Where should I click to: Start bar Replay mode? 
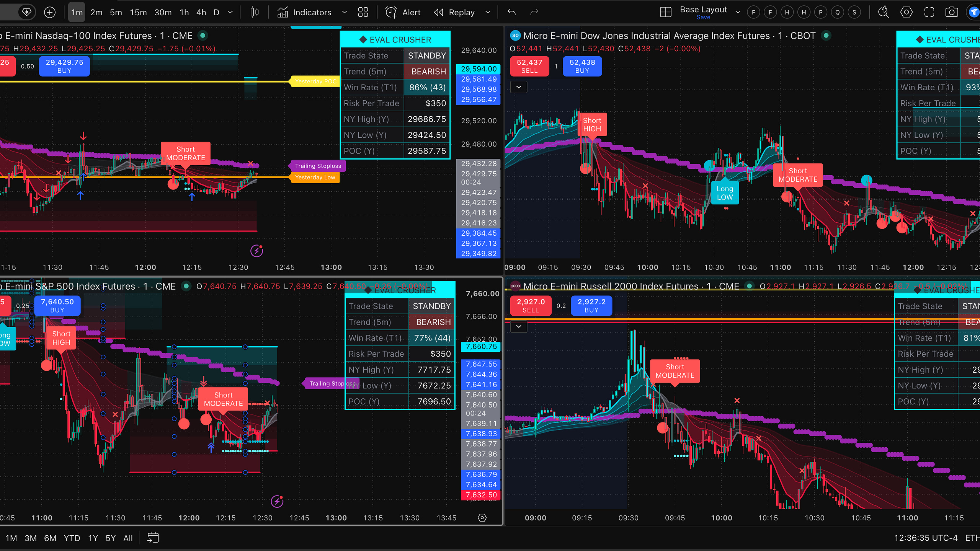click(454, 12)
